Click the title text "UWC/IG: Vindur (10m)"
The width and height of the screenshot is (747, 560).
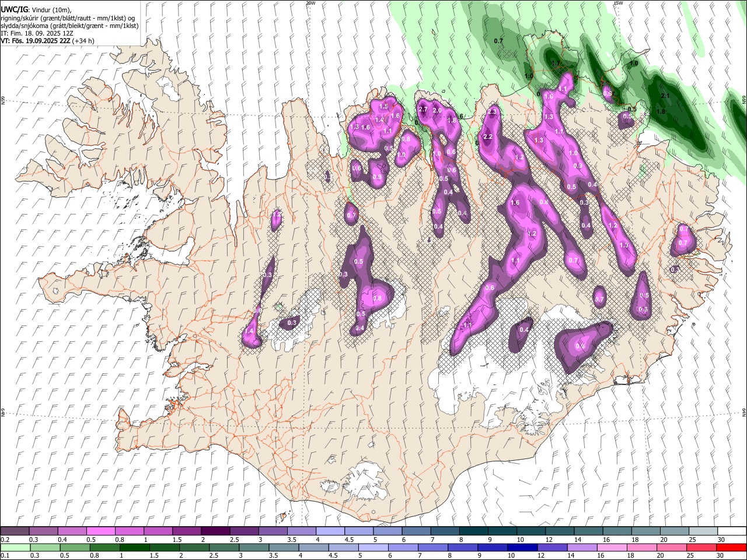coord(36,10)
